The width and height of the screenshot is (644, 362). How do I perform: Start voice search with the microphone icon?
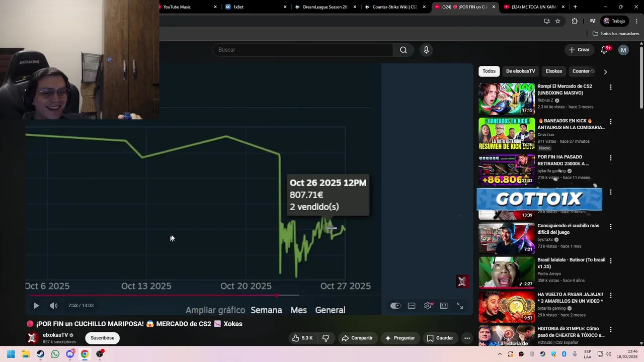(x=426, y=50)
